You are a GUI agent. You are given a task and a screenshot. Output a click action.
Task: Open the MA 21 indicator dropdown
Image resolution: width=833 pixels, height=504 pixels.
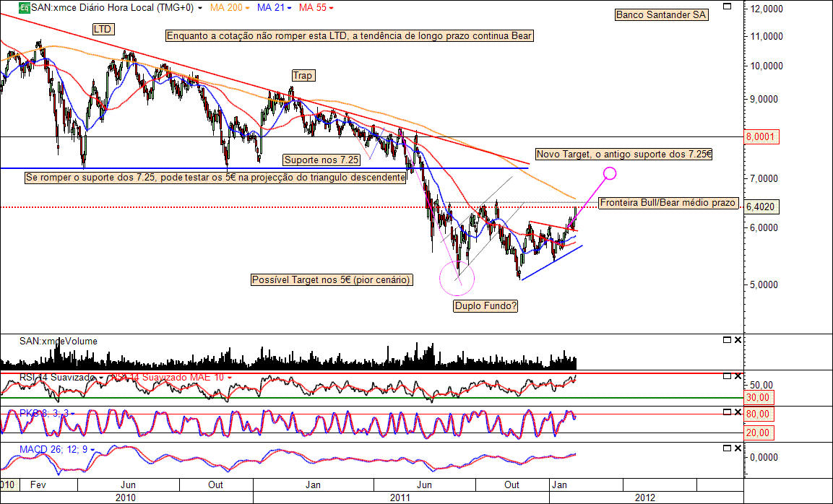(289, 9)
